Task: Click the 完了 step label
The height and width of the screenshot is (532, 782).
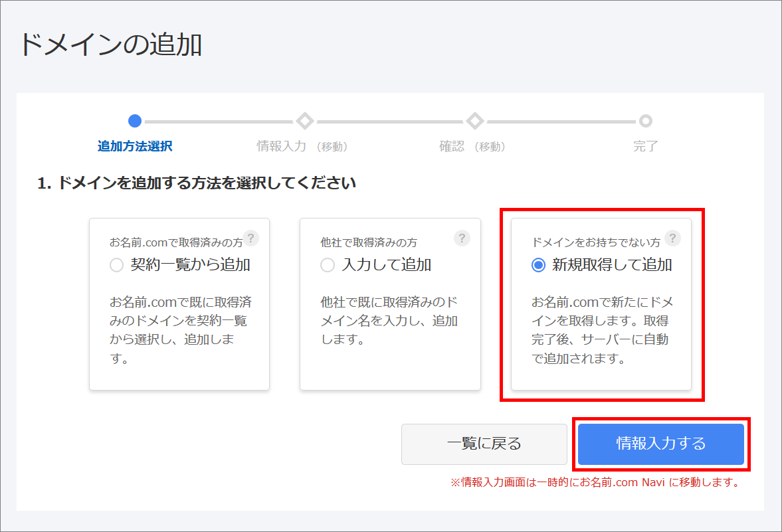Action: [645, 146]
